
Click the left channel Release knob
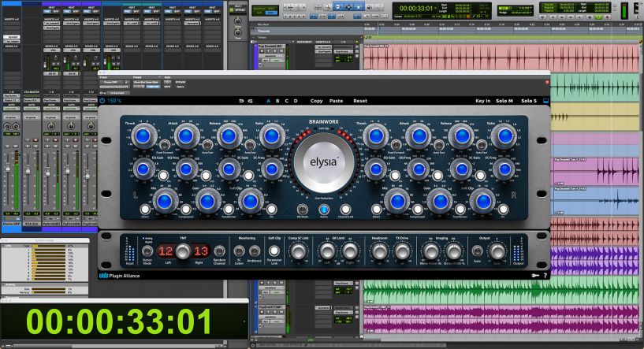[x=229, y=136]
